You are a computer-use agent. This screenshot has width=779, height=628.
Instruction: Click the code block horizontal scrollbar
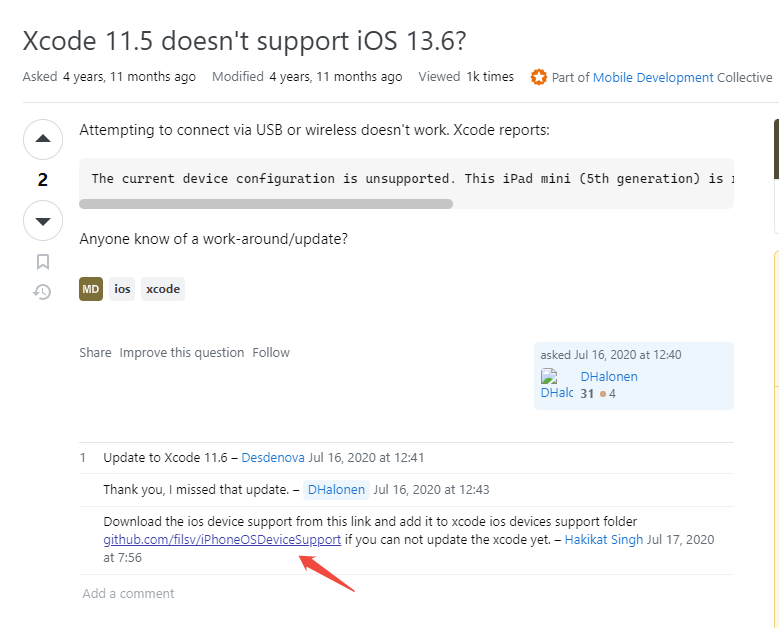tap(266, 204)
